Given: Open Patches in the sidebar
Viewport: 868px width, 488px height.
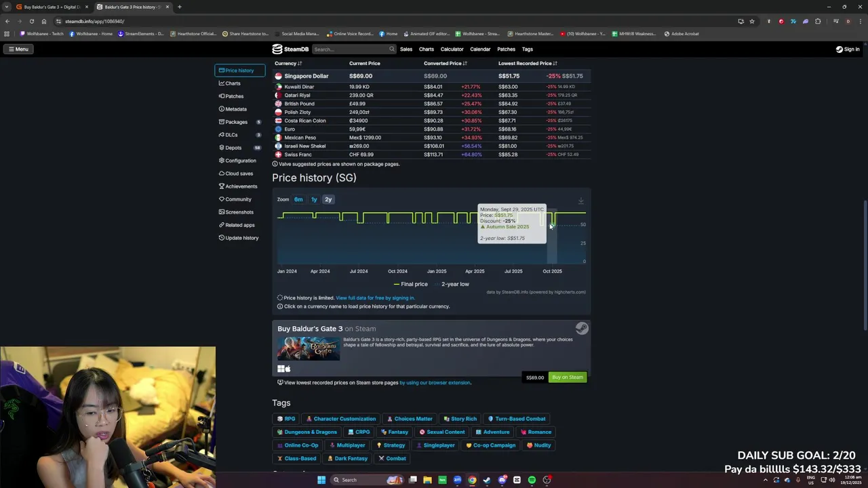Looking at the screenshot, I should tap(231, 96).
